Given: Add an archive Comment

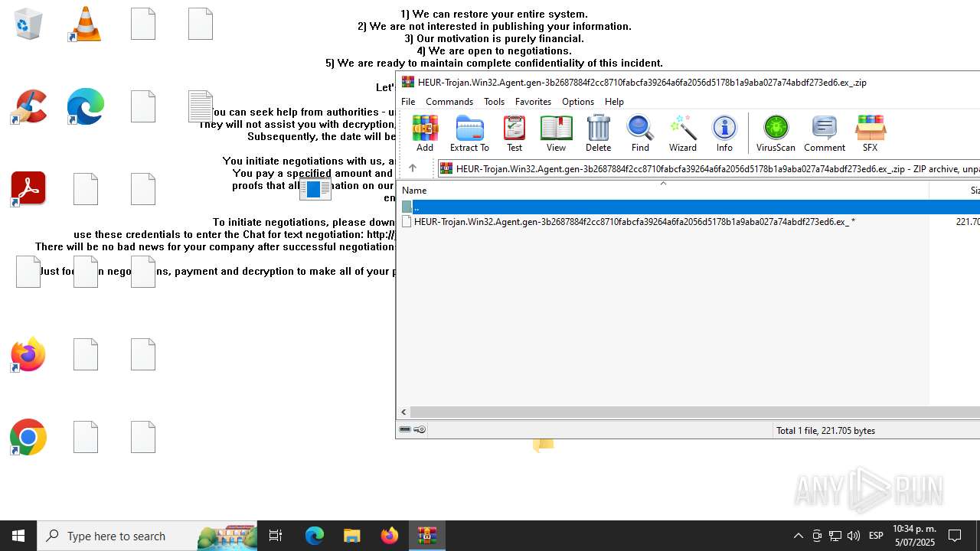Looking at the screenshot, I should [x=825, y=133].
